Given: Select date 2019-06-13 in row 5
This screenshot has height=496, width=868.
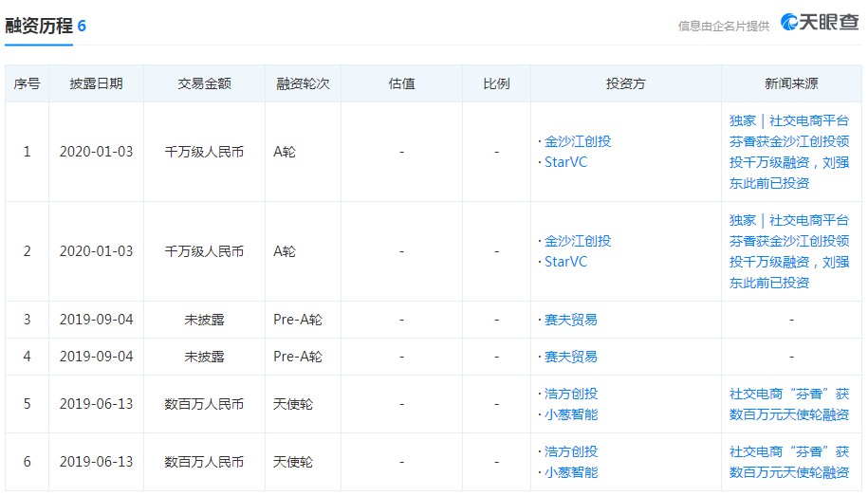Looking at the screenshot, I should pos(97,404).
